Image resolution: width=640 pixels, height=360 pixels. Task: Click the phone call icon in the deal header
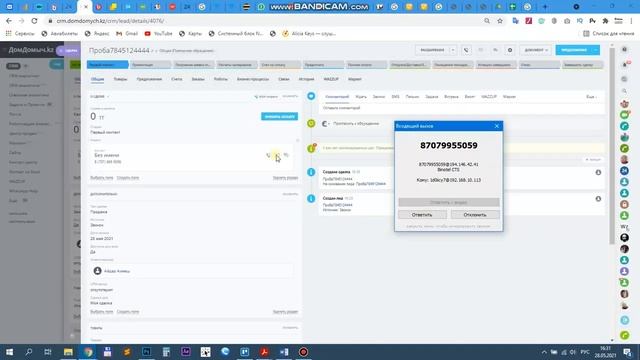coord(466,50)
